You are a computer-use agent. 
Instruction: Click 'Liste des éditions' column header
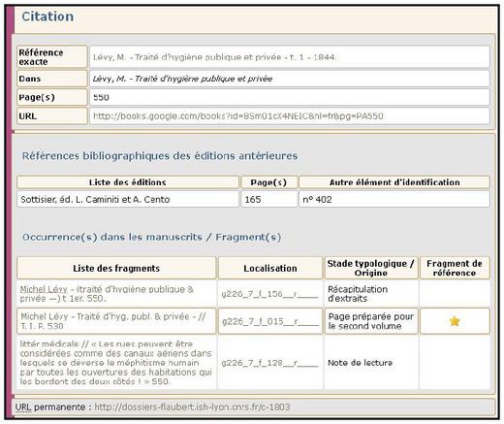128,182
